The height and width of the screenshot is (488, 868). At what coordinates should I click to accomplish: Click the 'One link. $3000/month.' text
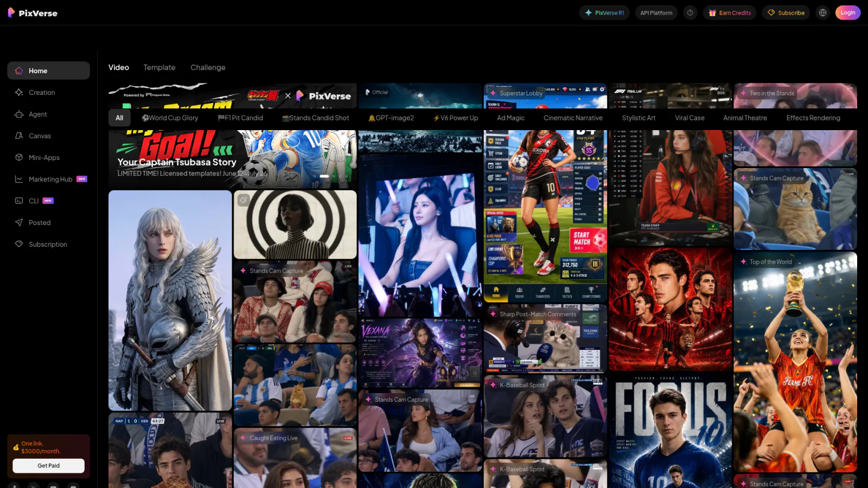(x=41, y=447)
